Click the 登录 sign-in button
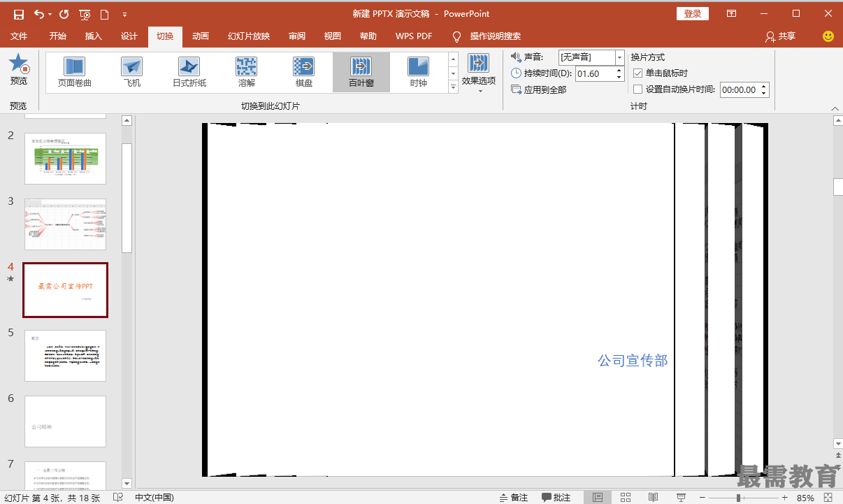Screen dimensions: 843x504 tap(693, 14)
